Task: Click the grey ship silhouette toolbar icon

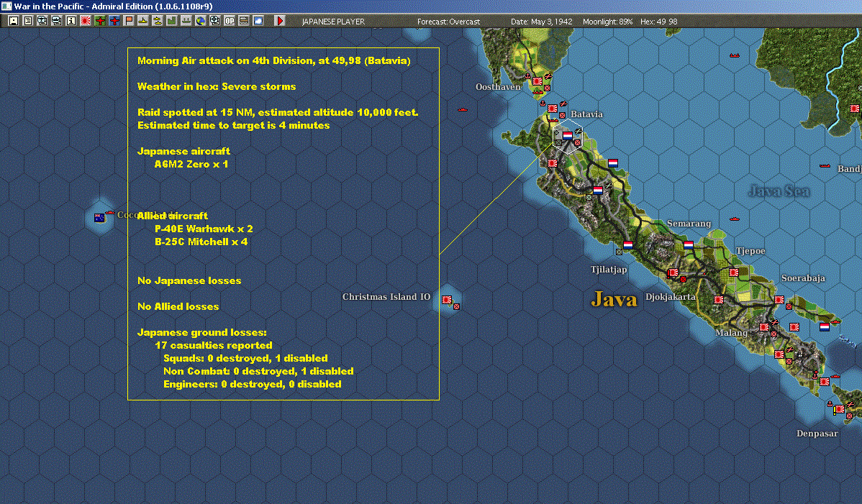Action: click(186, 21)
